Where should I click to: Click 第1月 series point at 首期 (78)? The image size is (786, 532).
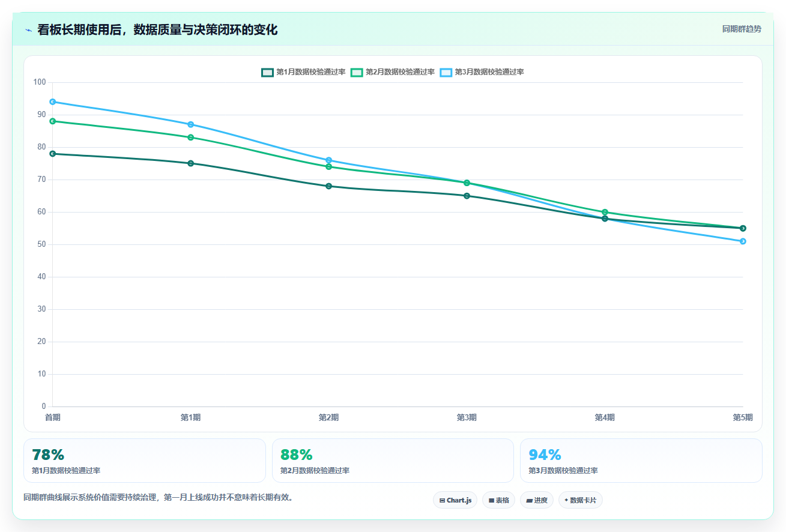coord(53,154)
